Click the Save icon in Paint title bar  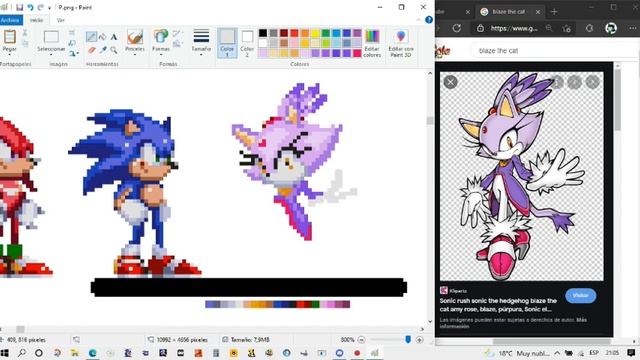tap(19, 7)
